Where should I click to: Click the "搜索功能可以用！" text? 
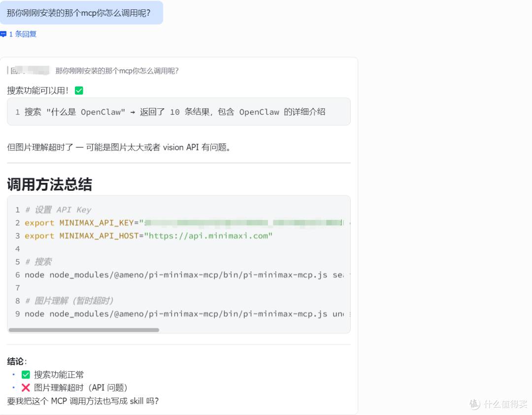click(37, 91)
